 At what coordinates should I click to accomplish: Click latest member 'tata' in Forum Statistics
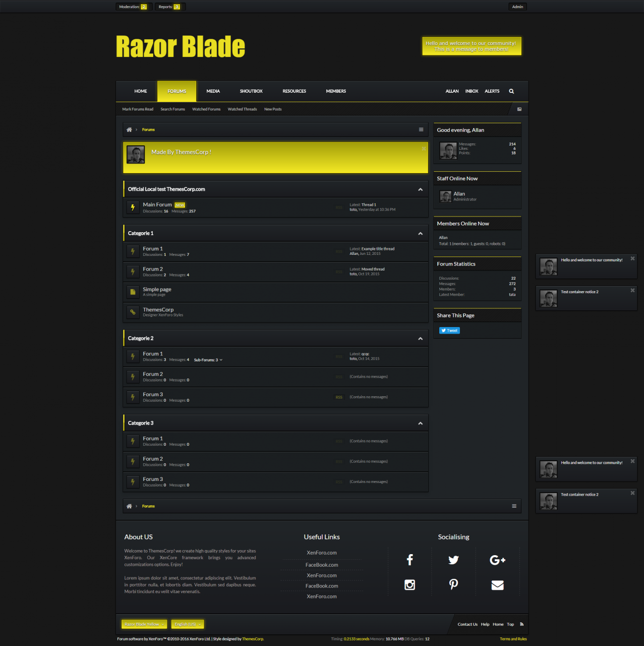click(512, 295)
